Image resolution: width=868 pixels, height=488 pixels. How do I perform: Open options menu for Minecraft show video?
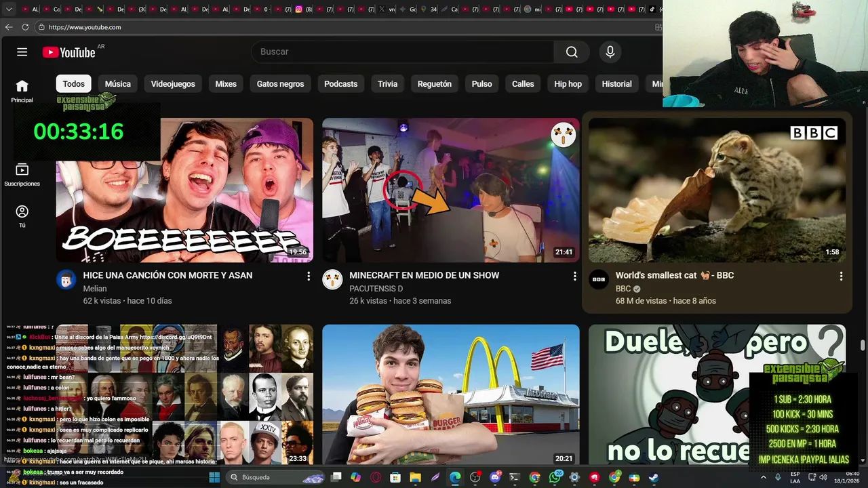574,277
